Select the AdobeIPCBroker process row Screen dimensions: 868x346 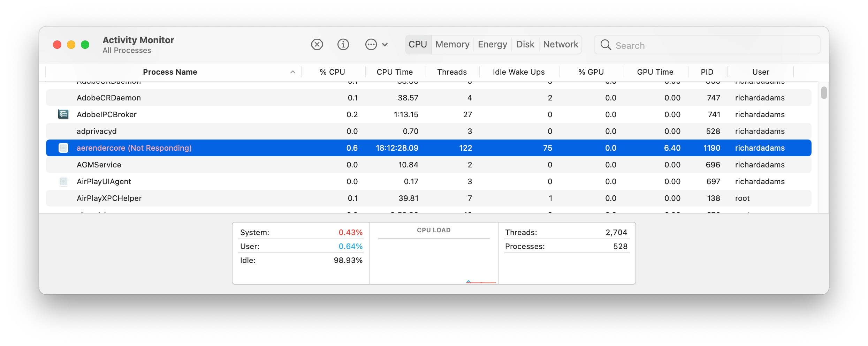click(429, 114)
